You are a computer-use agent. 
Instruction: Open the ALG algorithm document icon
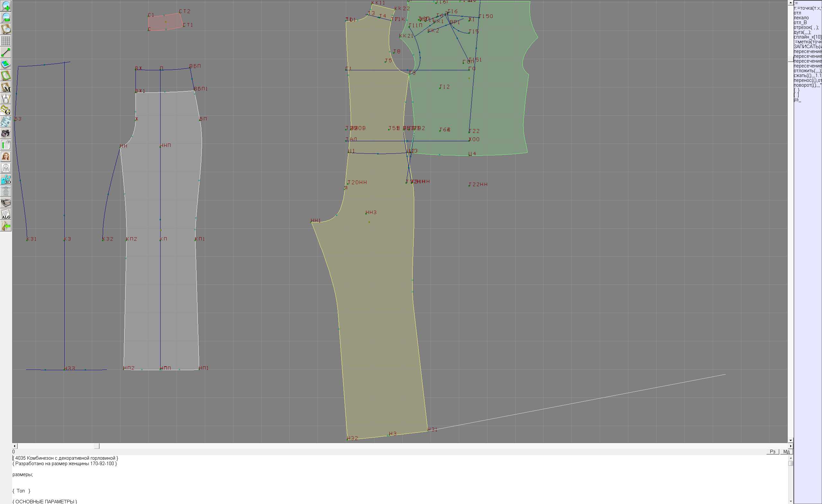tap(6, 214)
